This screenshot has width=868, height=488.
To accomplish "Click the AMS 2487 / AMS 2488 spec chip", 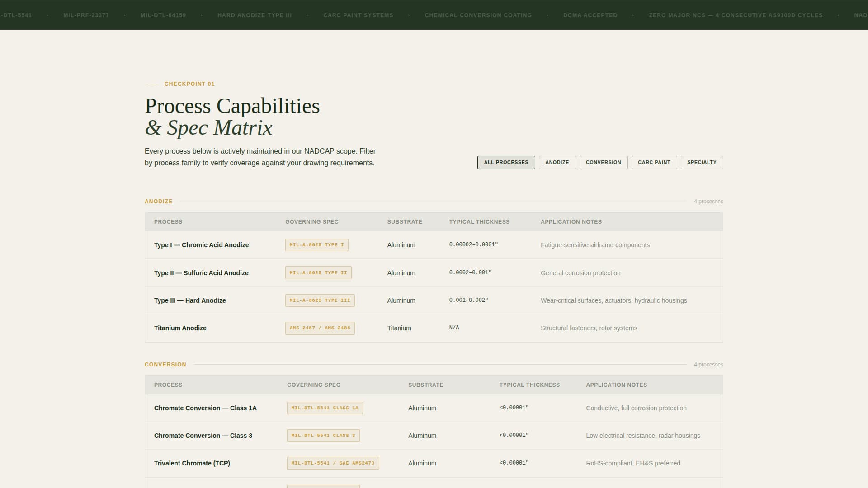I will [320, 328].
